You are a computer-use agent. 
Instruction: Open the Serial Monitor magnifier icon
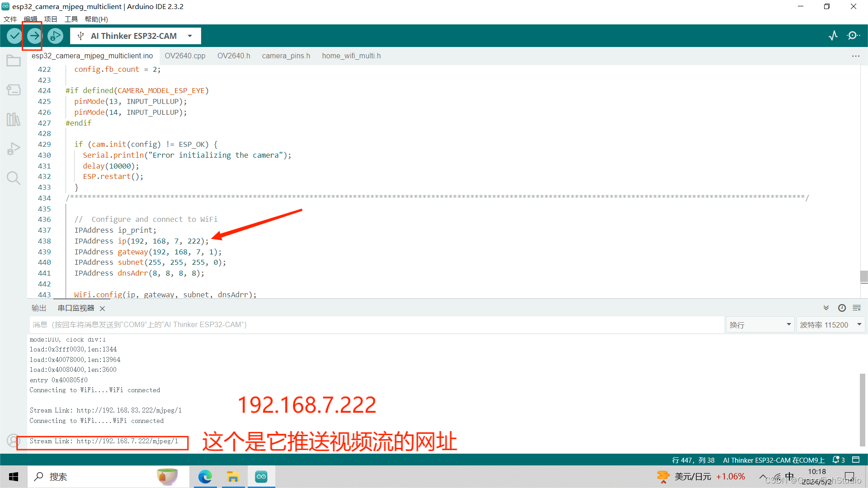854,36
